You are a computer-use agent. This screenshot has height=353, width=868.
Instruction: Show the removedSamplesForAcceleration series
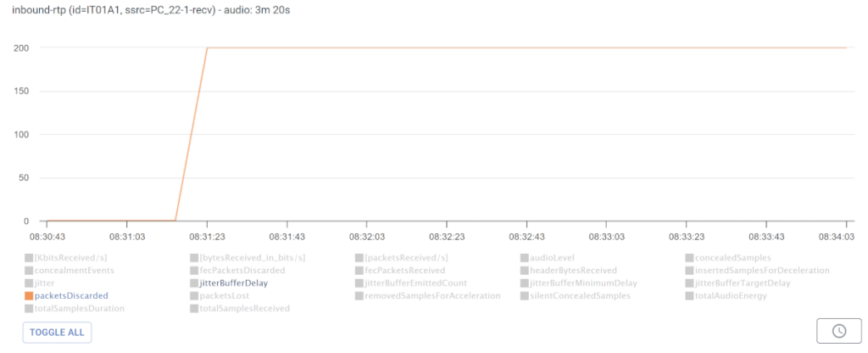(431, 295)
